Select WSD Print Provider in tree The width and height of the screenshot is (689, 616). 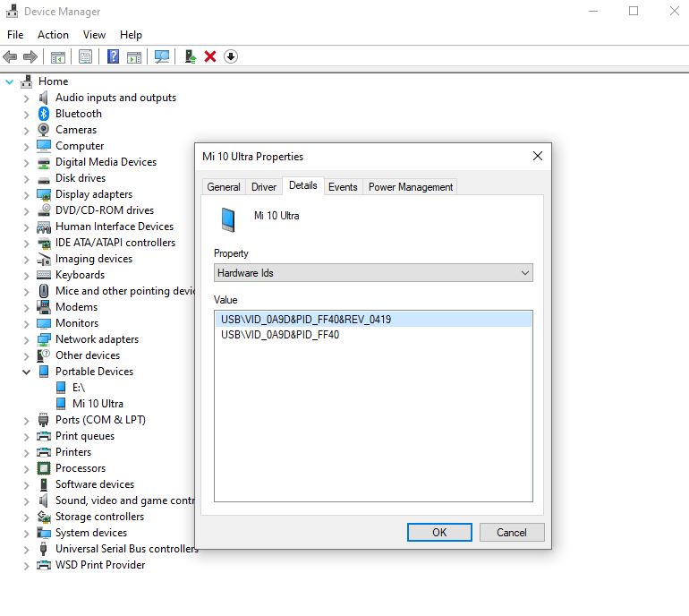click(x=100, y=565)
